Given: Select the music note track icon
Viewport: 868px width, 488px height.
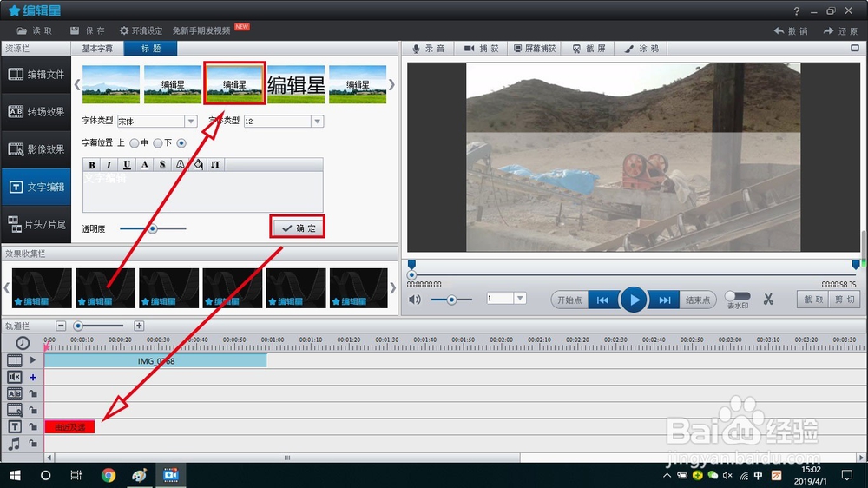Looking at the screenshot, I should coord(15,444).
